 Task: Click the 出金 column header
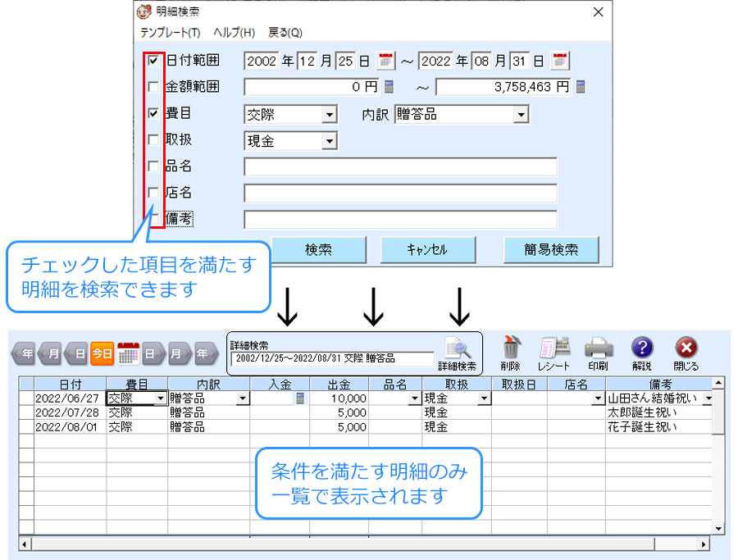point(339,384)
